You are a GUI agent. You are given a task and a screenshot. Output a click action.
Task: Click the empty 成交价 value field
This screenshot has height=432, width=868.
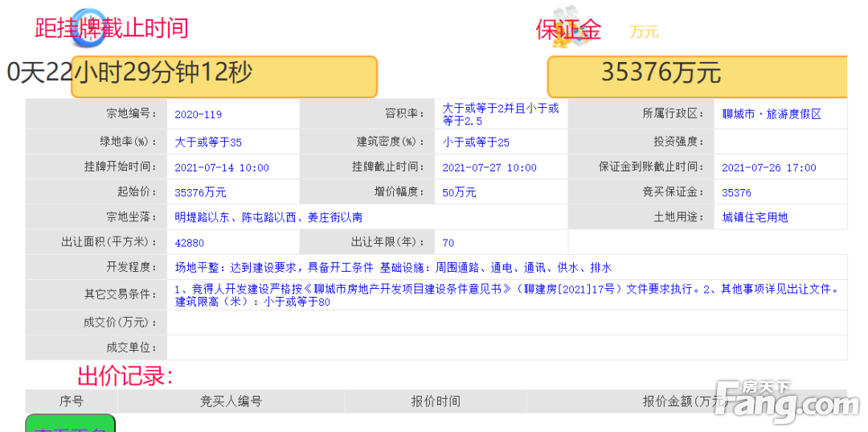(x=506, y=323)
